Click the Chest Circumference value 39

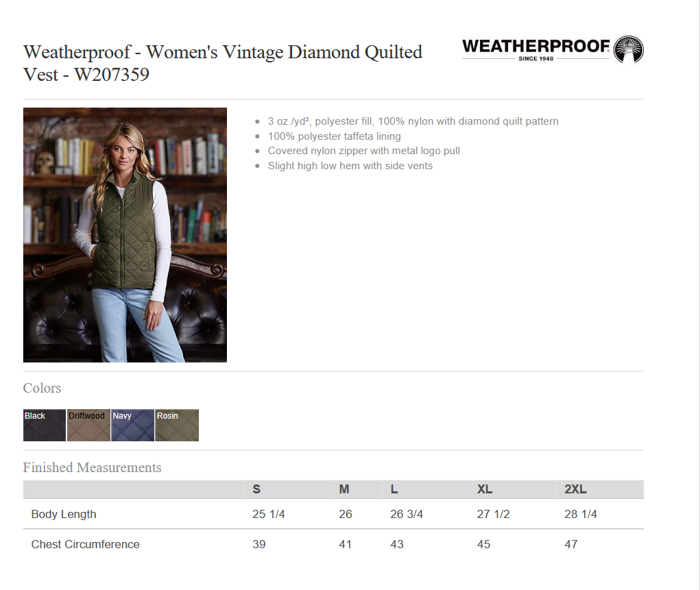click(x=259, y=545)
